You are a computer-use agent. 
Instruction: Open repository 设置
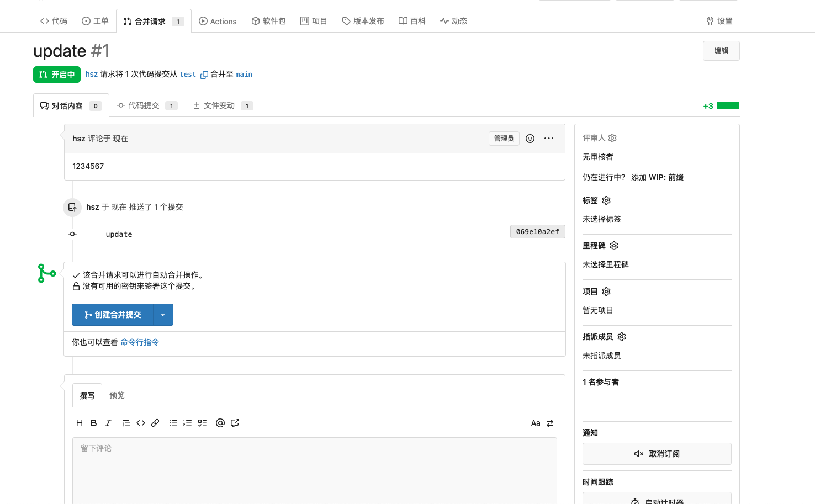pos(719,21)
